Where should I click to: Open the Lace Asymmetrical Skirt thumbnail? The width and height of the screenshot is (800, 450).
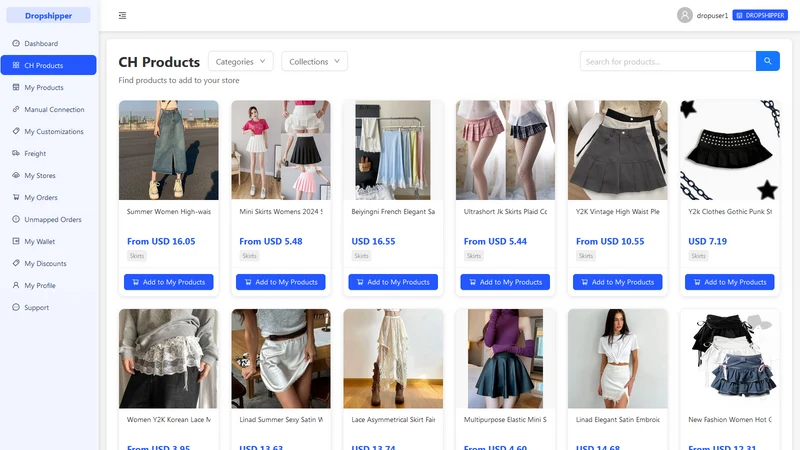click(393, 358)
